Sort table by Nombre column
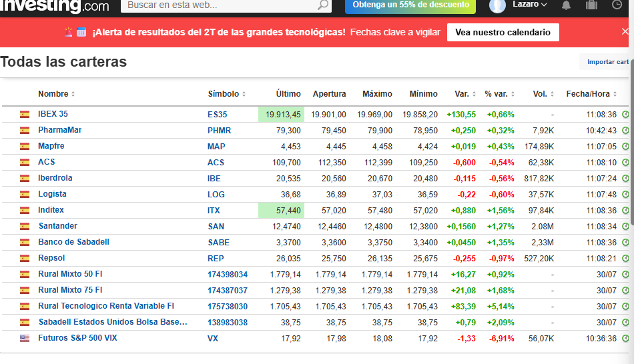The height and width of the screenshot is (364, 634). pyautogui.click(x=56, y=94)
